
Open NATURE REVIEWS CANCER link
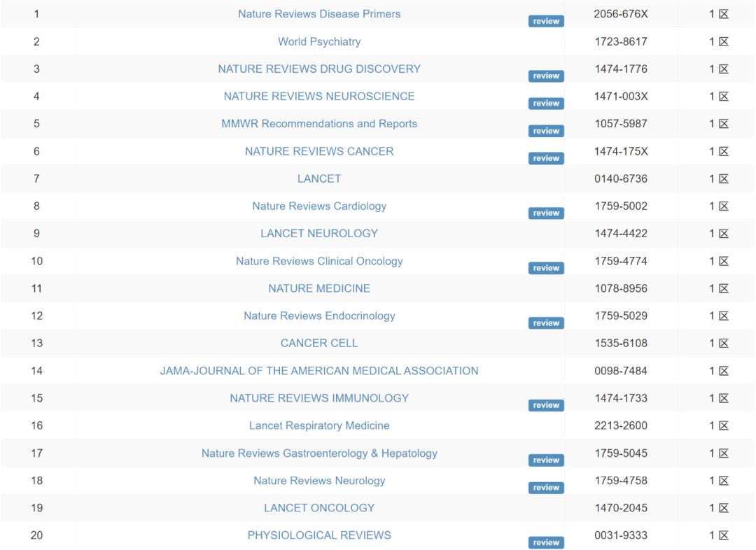coord(319,151)
